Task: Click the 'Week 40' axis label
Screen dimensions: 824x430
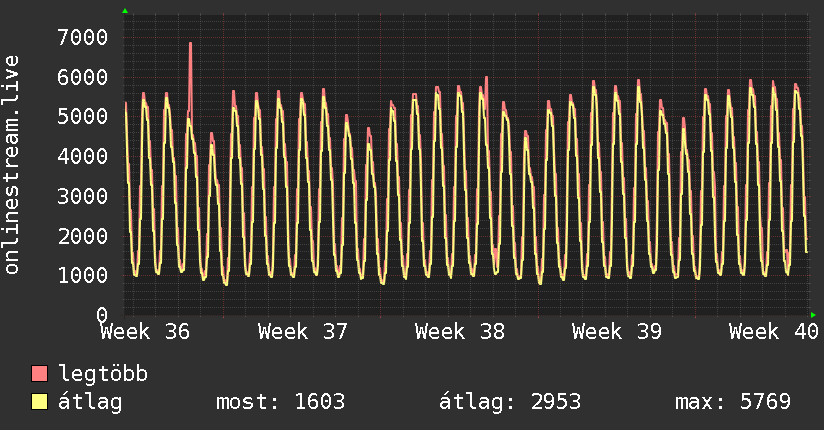Action: [774, 332]
